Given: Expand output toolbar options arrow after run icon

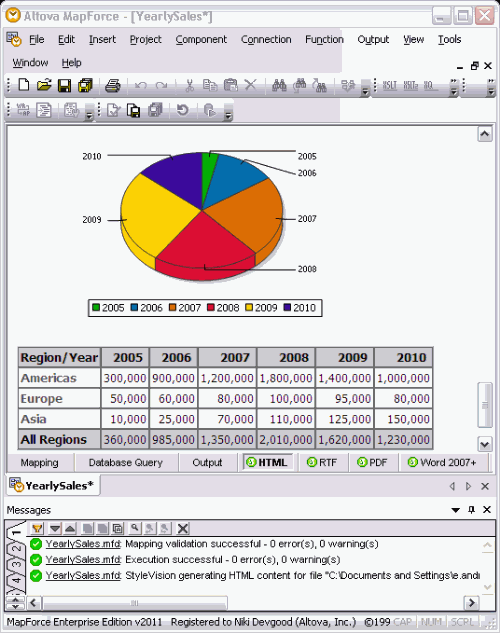Looking at the screenshot, I should pos(228,113).
